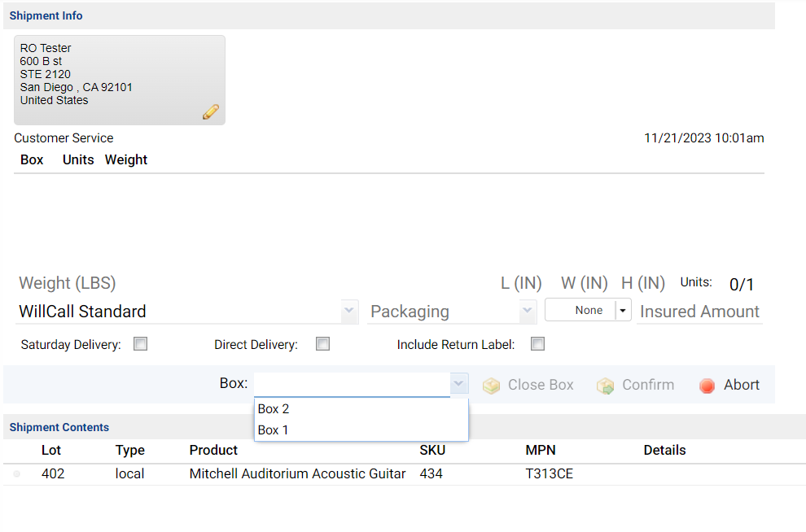Click the Insured Amount field

click(699, 311)
